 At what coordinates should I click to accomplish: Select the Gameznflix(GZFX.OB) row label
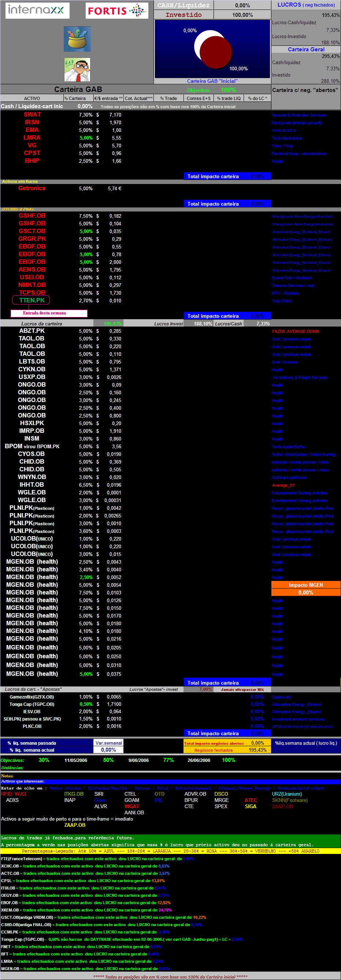32,697
